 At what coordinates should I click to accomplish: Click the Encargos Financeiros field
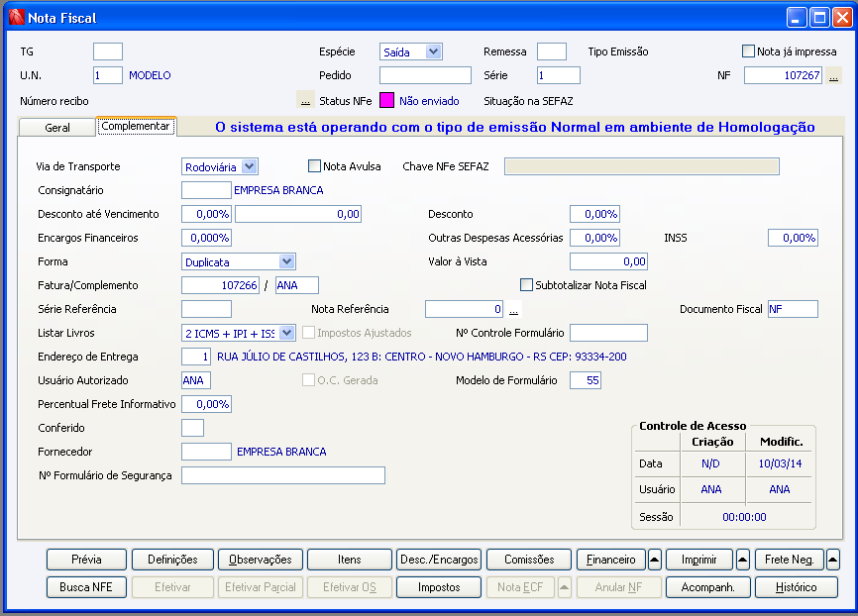206,238
